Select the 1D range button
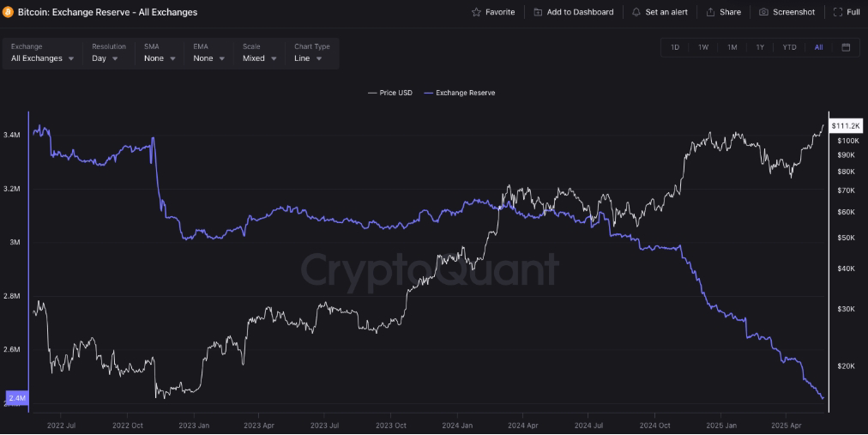The width and height of the screenshot is (868, 435). (x=675, y=47)
